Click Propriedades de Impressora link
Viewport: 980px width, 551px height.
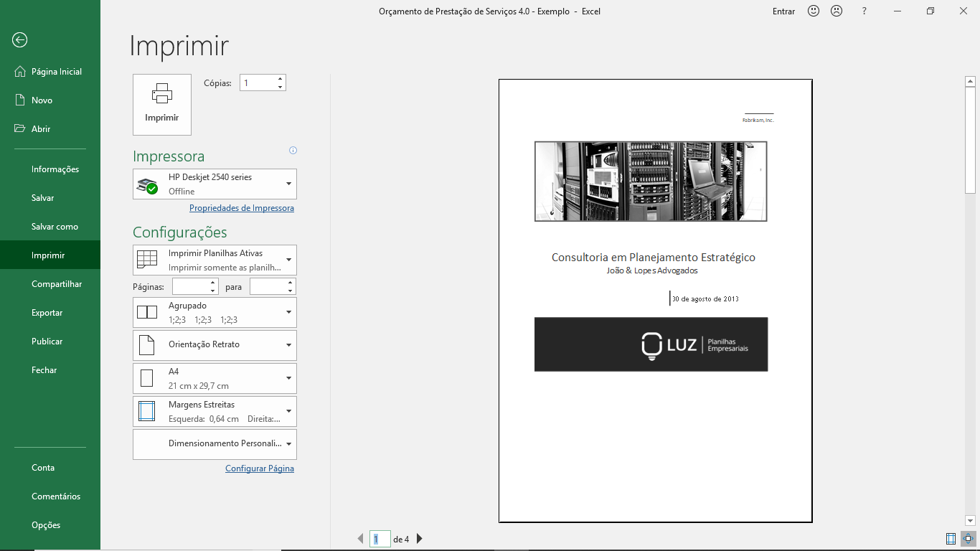[x=242, y=208]
